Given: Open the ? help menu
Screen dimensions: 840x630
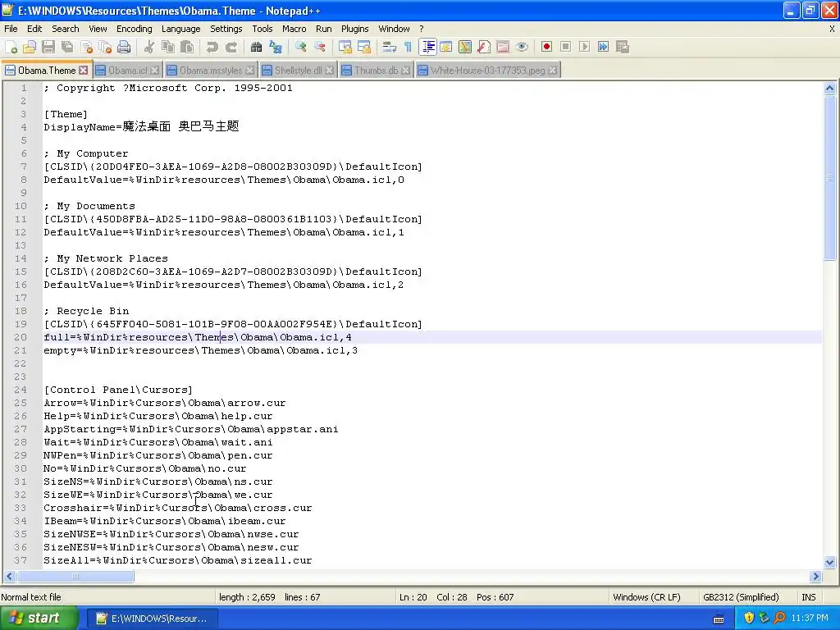Looking at the screenshot, I should tap(421, 29).
